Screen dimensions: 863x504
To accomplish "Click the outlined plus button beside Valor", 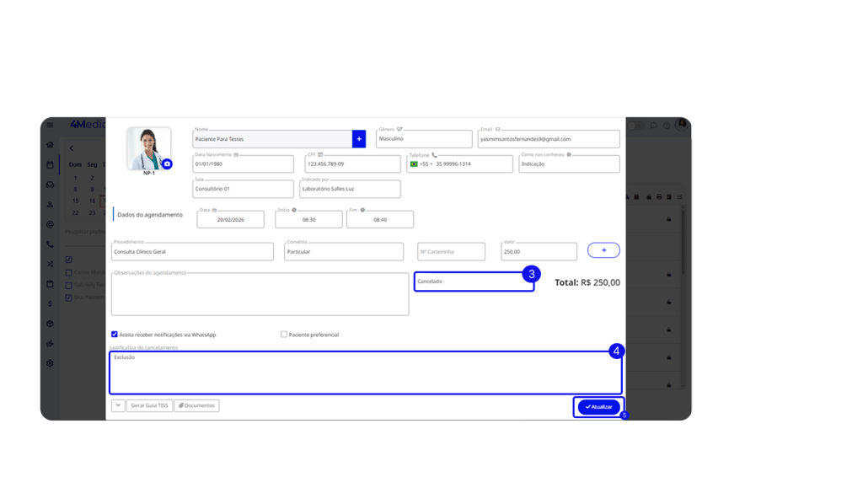I will [x=603, y=250].
